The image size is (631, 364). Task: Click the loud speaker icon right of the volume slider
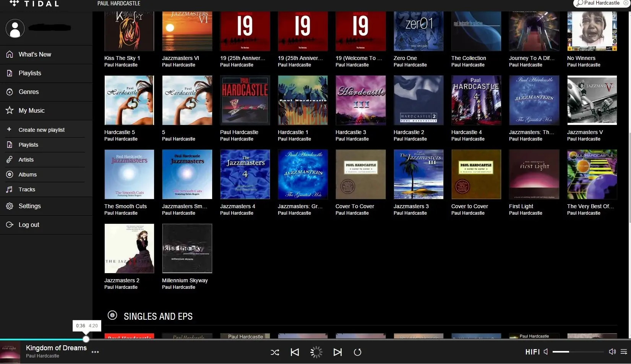tap(612, 352)
